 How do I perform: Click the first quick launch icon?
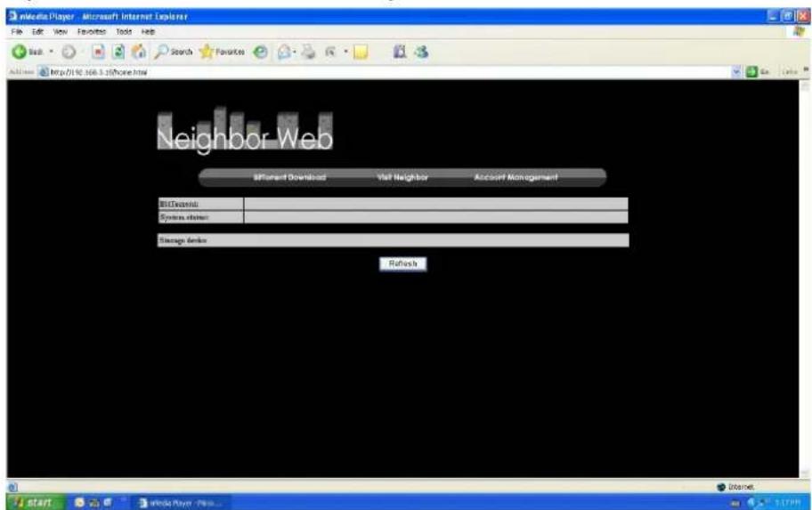79,502
